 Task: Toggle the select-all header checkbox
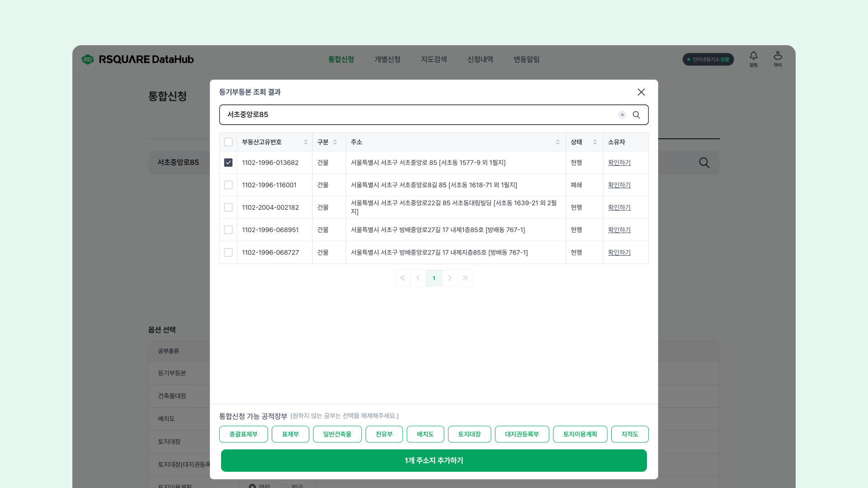point(228,142)
